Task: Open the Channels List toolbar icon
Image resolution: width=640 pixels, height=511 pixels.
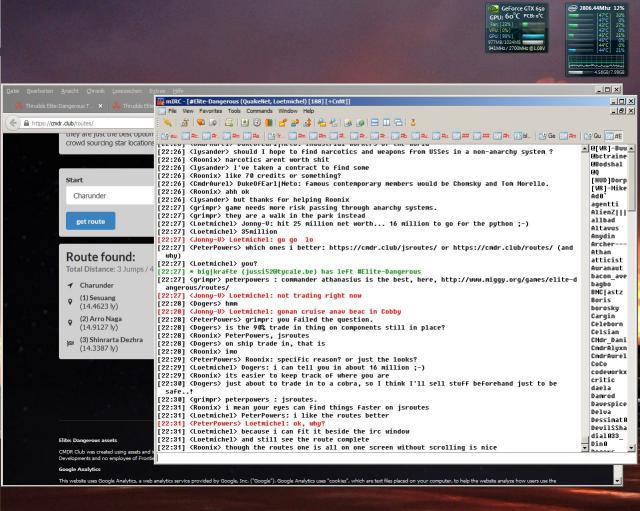Action: tap(213, 122)
